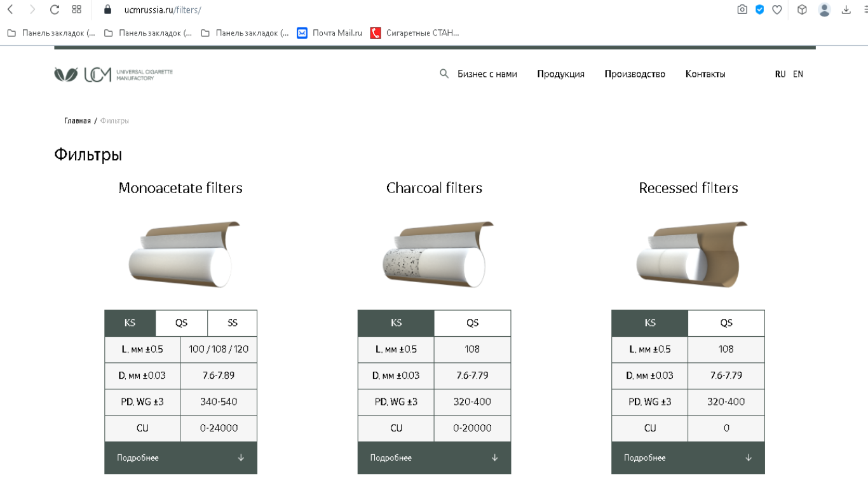
Task: Click the browser back arrow
Action: pyautogui.click(x=10, y=10)
